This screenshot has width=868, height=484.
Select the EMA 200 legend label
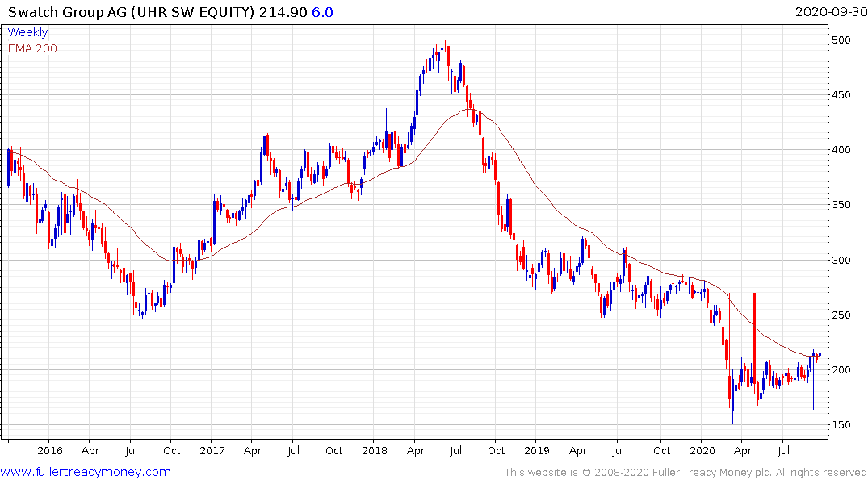pyautogui.click(x=32, y=48)
